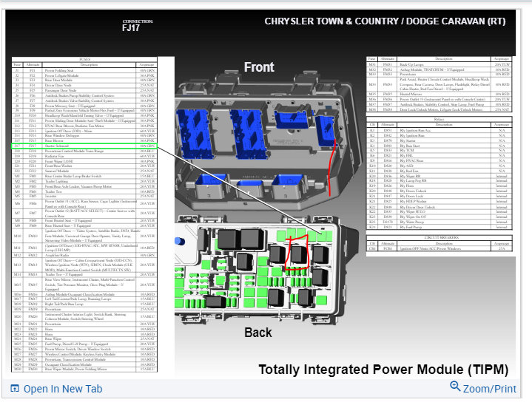Select the highlighted Starter Solenoid fuse row
This screenshot has width=532, height=408.
[x=84, y=146]
